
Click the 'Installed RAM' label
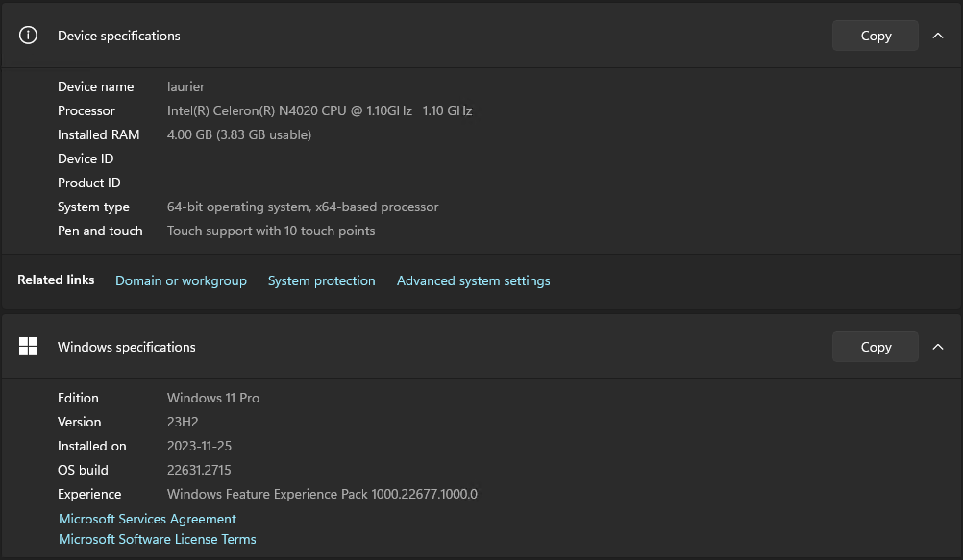point(98,134)
